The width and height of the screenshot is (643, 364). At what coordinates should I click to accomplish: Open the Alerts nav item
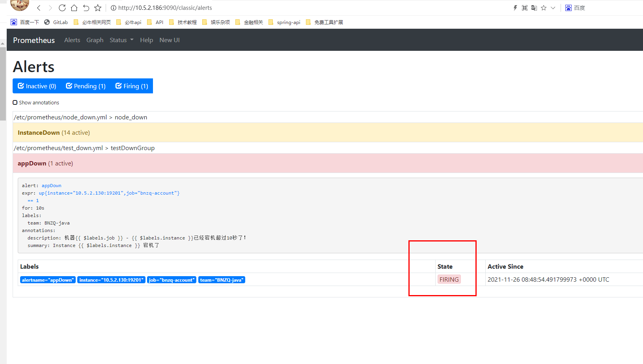point(72,40)
